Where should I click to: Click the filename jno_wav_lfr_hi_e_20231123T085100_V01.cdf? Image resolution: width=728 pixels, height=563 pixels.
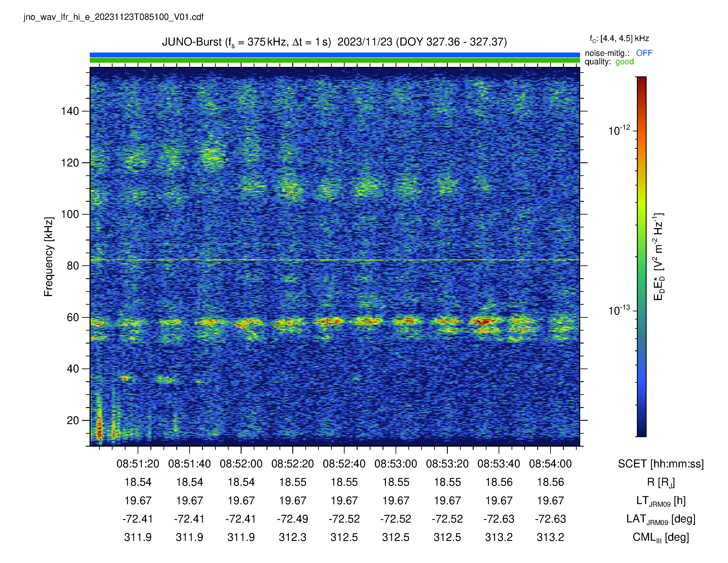click(113, 17)
